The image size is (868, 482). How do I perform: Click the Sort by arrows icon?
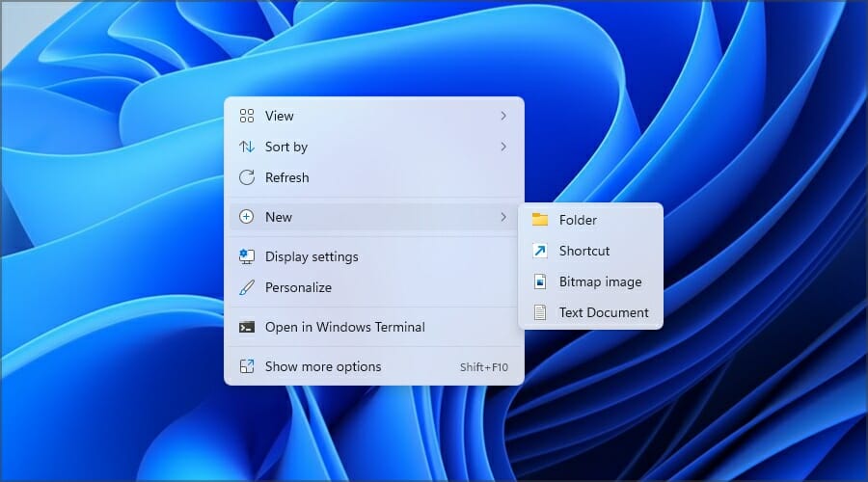click(246, 147)
